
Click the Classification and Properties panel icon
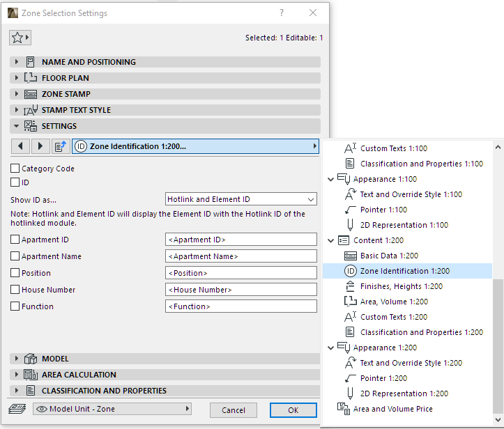pos(31,391)
